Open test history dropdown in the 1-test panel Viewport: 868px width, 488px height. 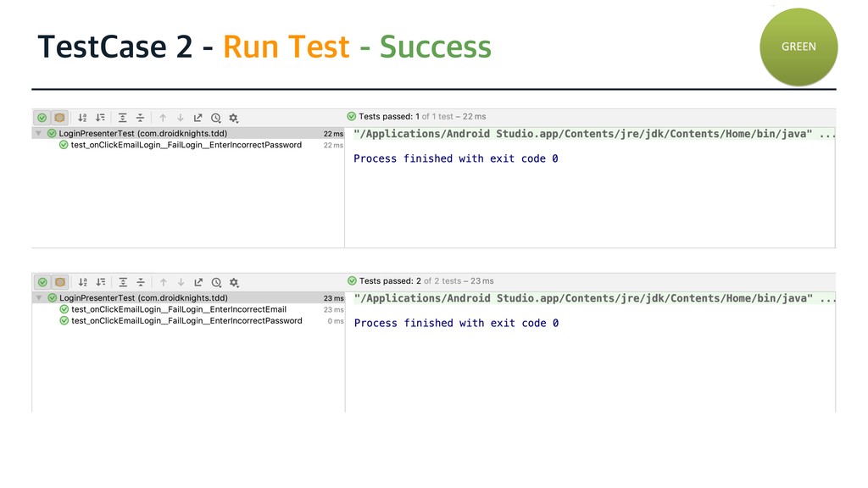coord(216,118)
